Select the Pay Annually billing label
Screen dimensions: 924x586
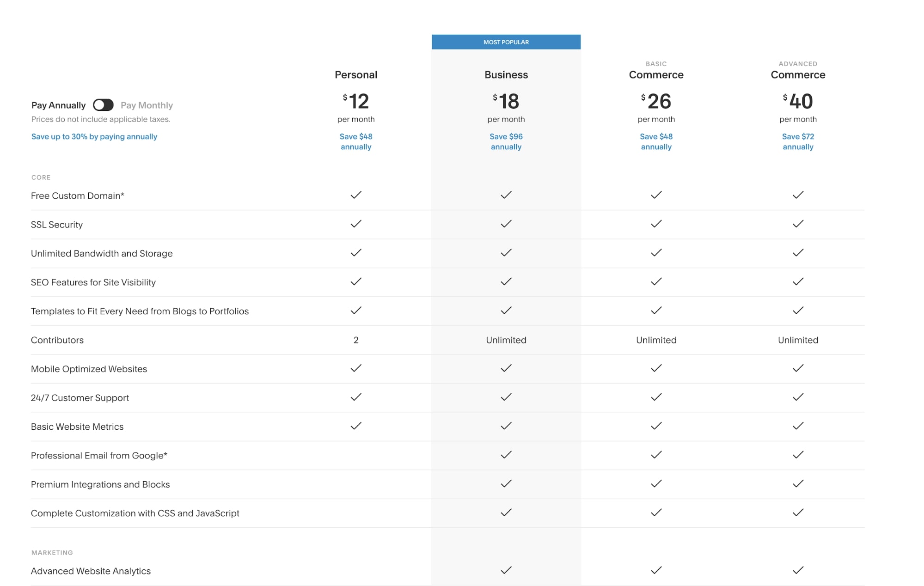click(59, 105)
